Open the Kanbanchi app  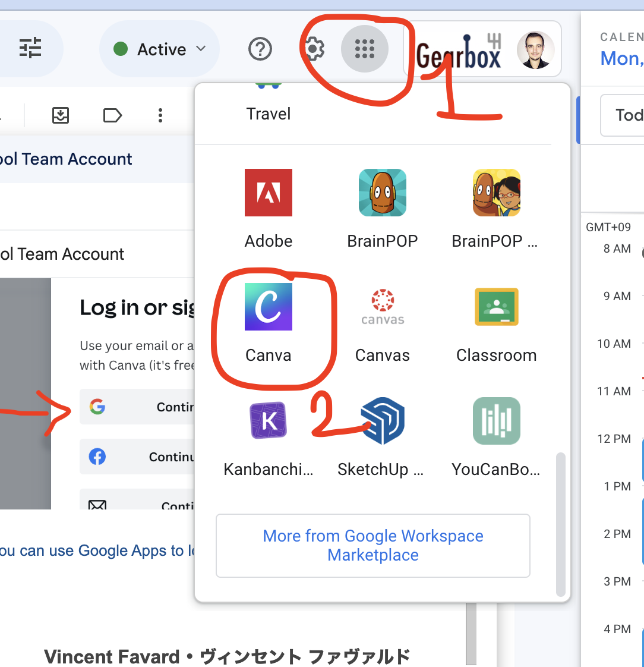[269, 437]
